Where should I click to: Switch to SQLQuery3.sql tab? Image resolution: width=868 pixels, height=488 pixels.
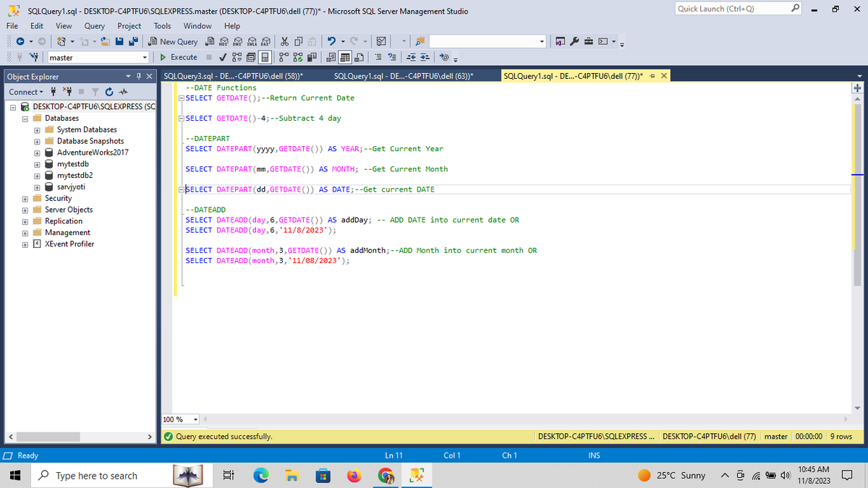(x=234, y=76)
